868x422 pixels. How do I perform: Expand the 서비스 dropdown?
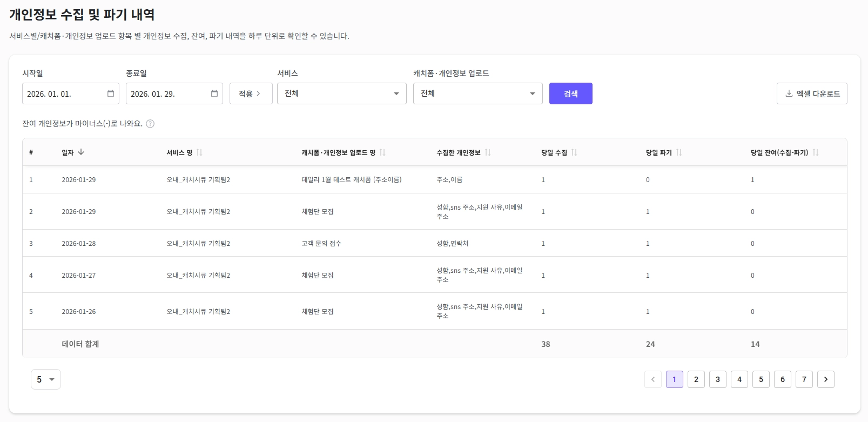tap(341, 93)
